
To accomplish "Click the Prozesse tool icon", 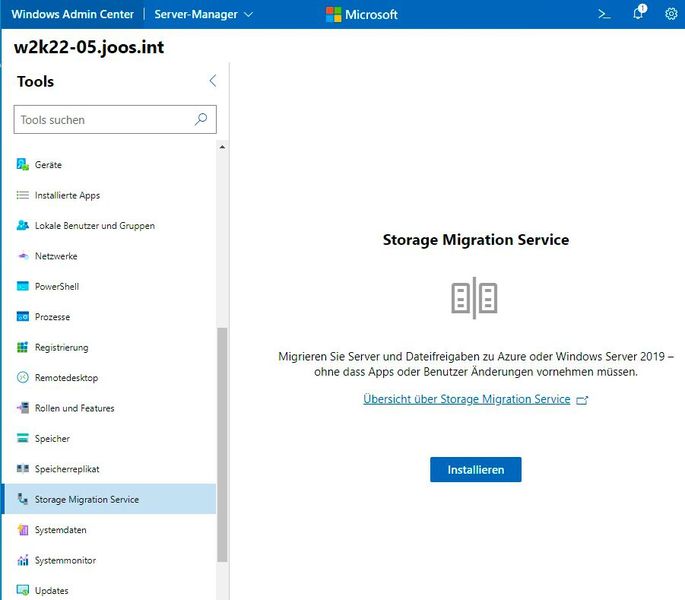I will (23, 316).
